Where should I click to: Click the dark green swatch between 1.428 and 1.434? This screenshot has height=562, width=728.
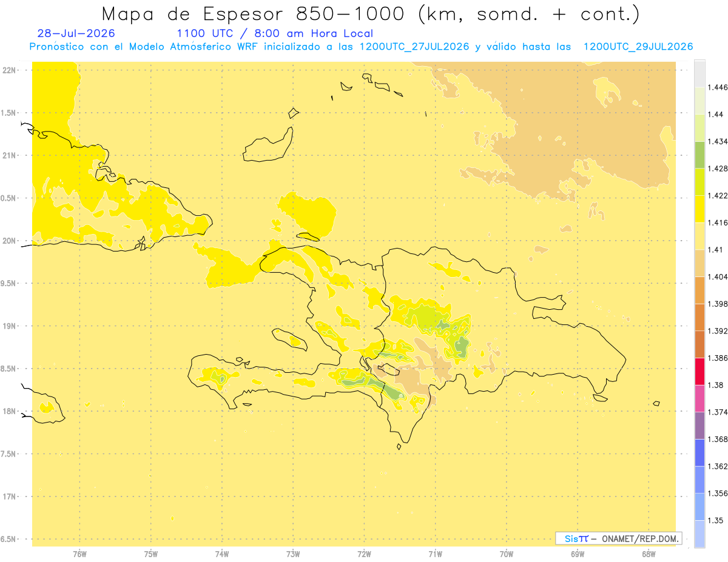pyautogui.click(x=699, y=155)
